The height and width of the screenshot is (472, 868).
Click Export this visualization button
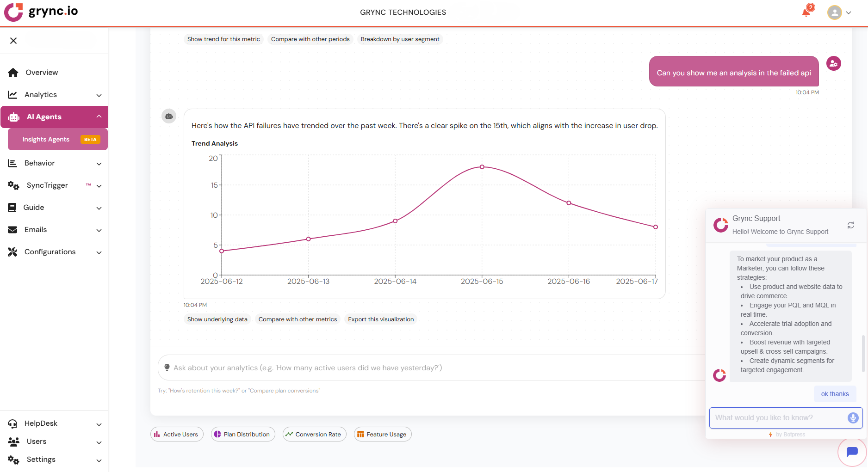click(x=380, y=319)
